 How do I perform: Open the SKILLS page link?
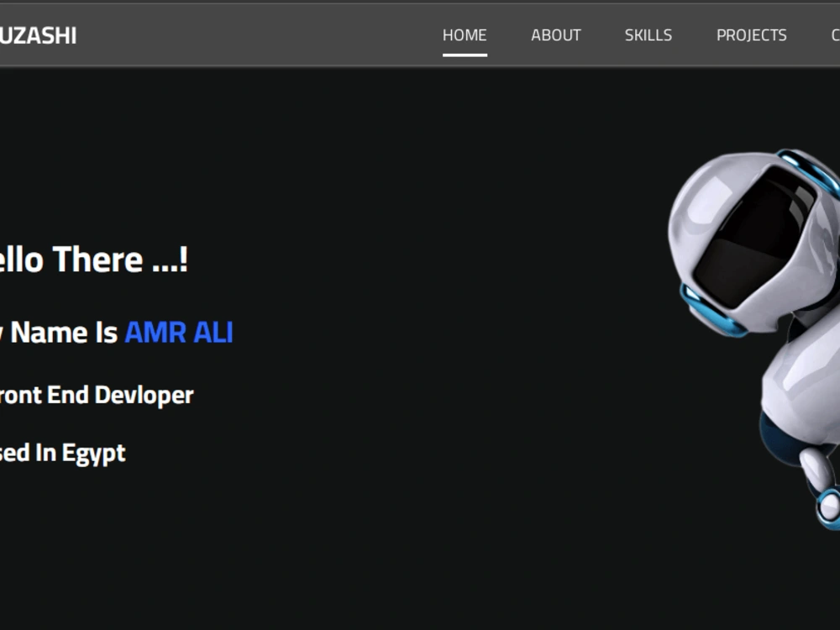pos(648,34)
